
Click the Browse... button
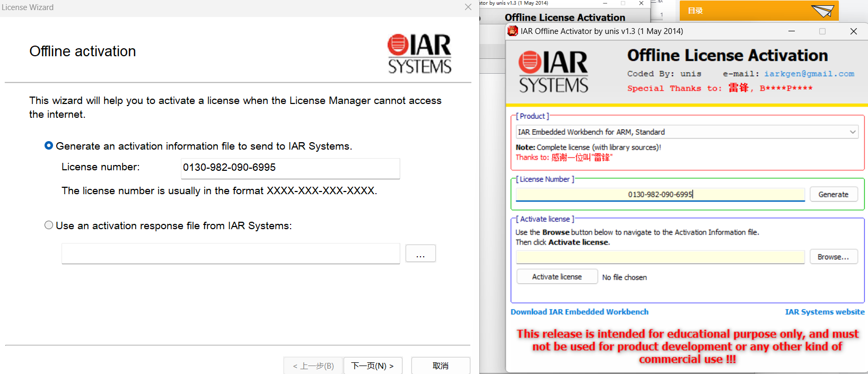(x=834, y=257)
